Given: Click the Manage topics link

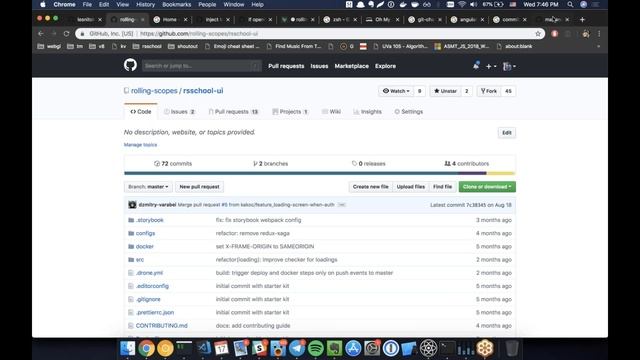Looking at the screenshot, I should click(x=140, y=145).
